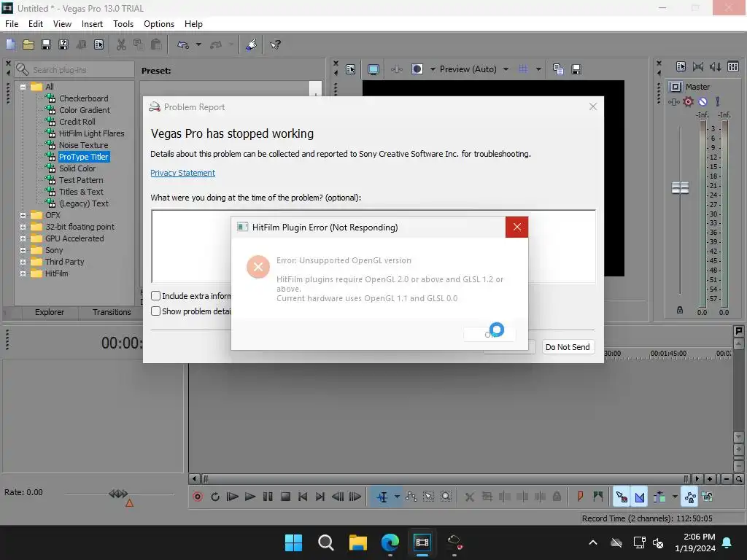Toggle Overlays grid icon in preview

[523, 69]
